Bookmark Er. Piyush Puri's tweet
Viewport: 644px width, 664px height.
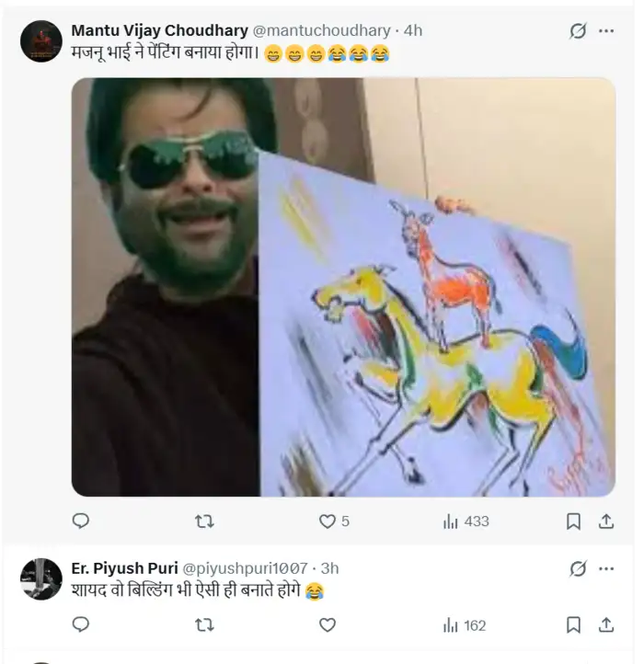(x=573, y=625)
